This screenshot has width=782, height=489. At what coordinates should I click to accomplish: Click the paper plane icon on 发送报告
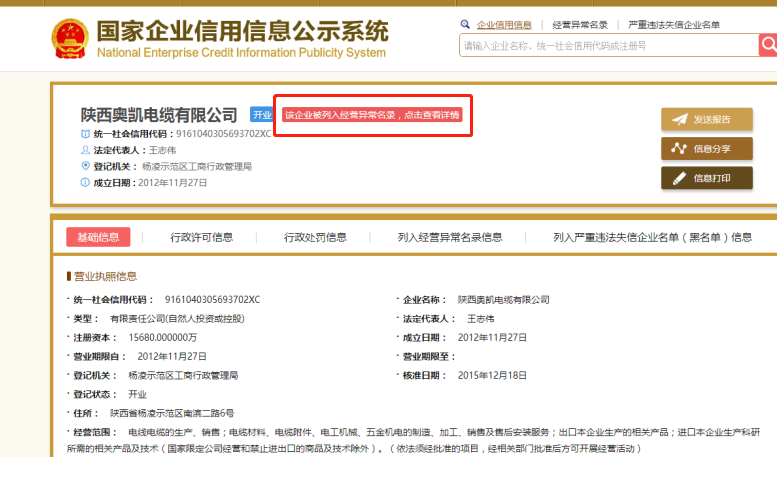(679, 119)
